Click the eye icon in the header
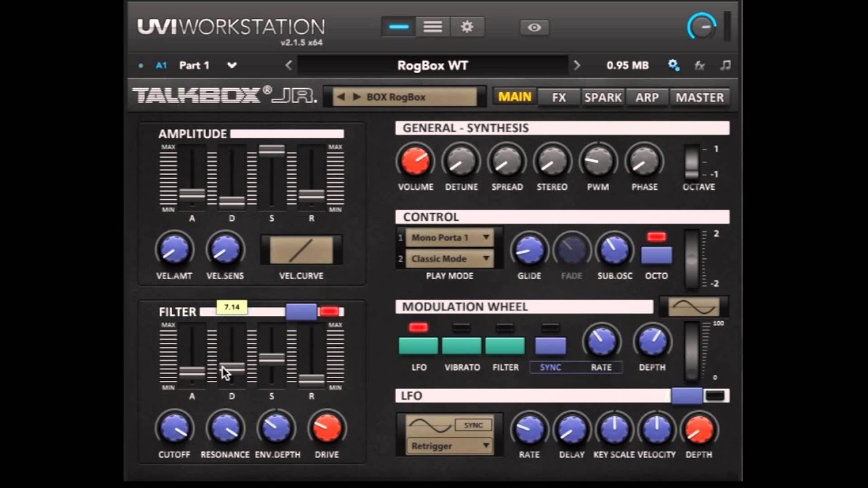Screen dimensions: 868x488 tap(534, 28)
